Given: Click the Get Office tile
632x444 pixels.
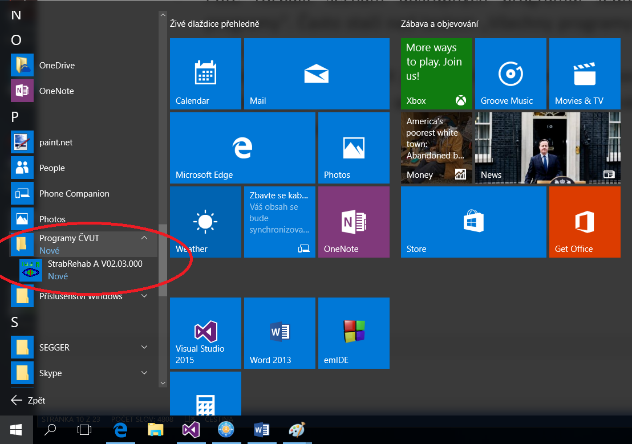Looking at the screenshot, I should point(584,222).
